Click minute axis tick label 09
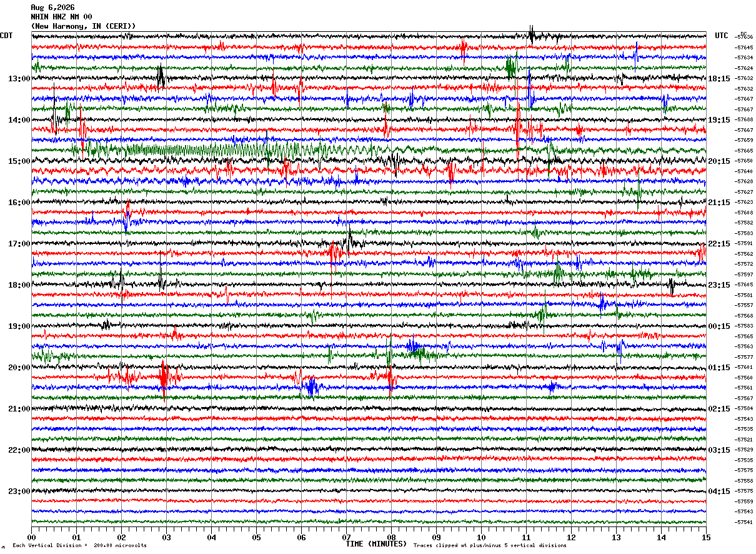This screenshot has width=756, height=554. point(436,538)
